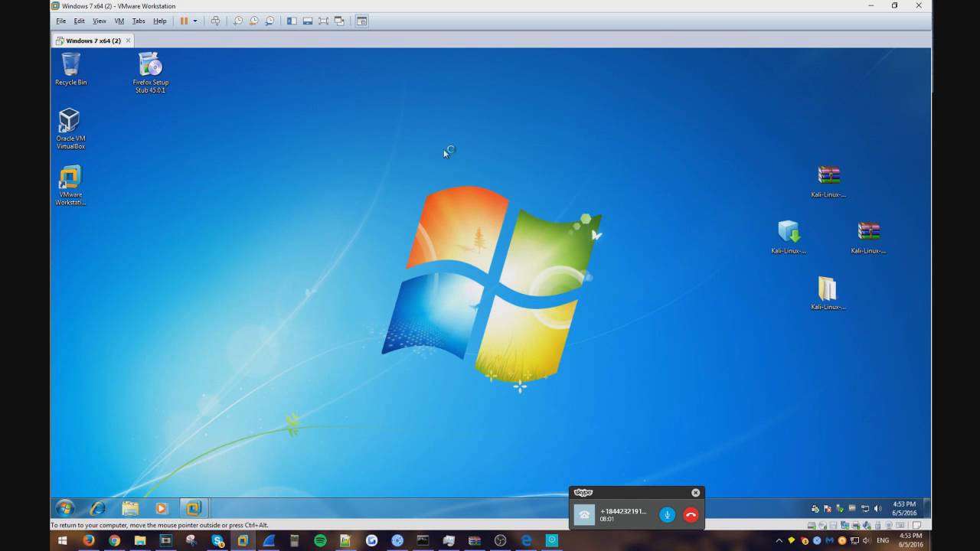Open the power options dropdown arrow
This screenshot has width=980, height=551.
click(195, 21)
